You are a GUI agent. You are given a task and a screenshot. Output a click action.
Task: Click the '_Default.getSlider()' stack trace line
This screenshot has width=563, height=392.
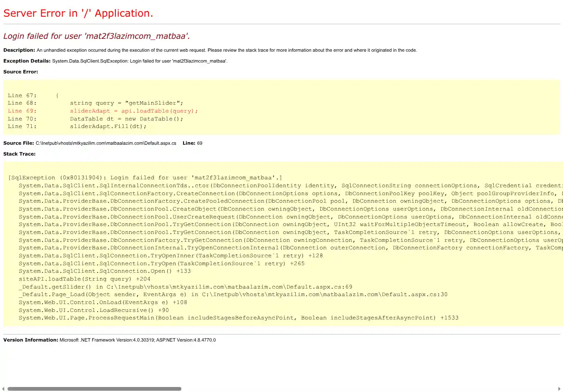185,287
